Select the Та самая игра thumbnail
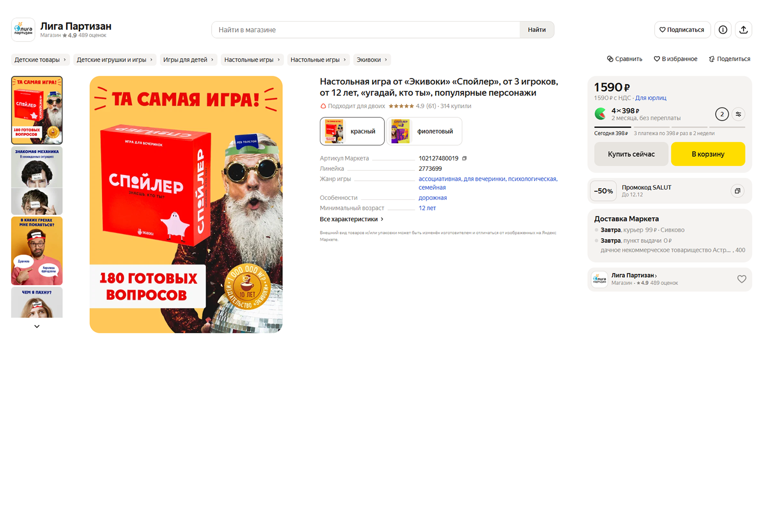 37,110
